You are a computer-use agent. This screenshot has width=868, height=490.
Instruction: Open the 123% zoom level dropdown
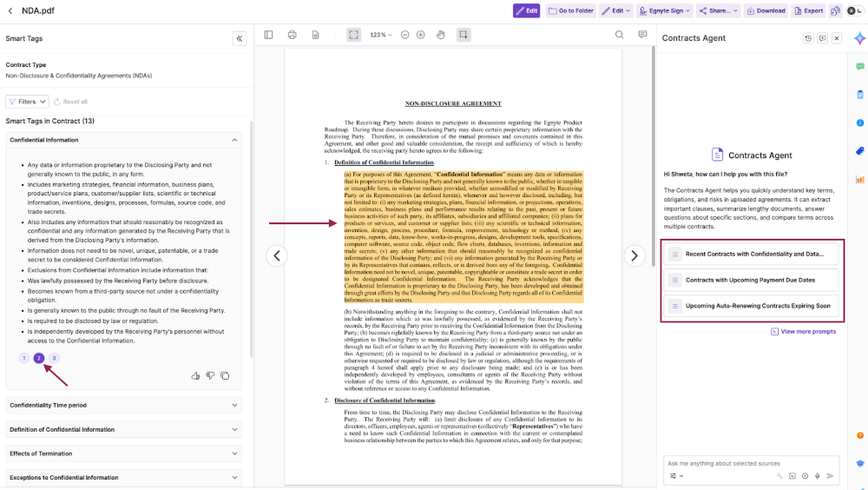click(x=381, y=35)
